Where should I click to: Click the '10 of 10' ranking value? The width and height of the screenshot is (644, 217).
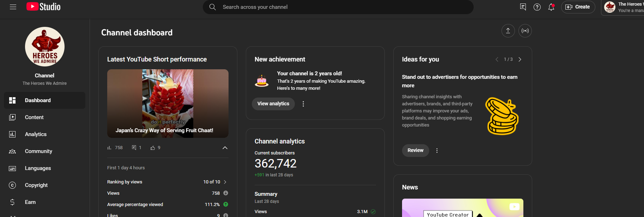click(x=212, y=182)
